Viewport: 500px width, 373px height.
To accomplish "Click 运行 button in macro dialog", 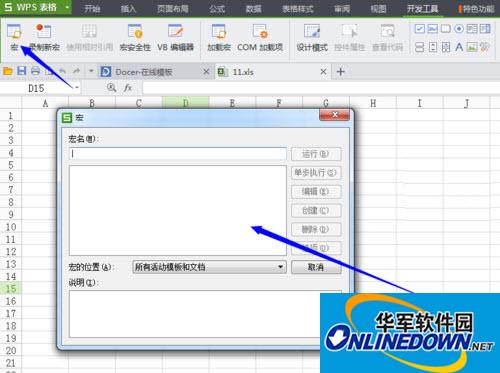I will (x=316, y=154).
